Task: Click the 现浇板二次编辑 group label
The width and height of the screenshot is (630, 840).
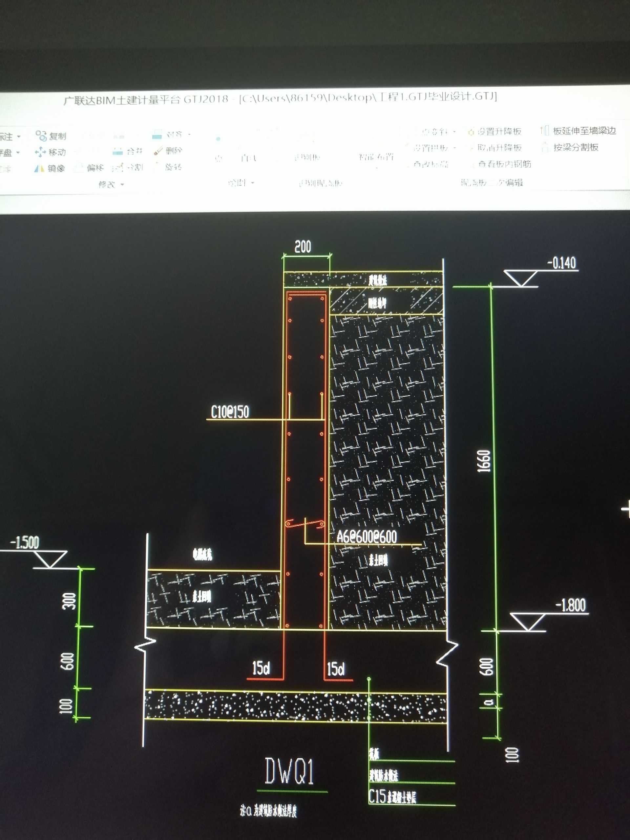Action: [492, 183]
